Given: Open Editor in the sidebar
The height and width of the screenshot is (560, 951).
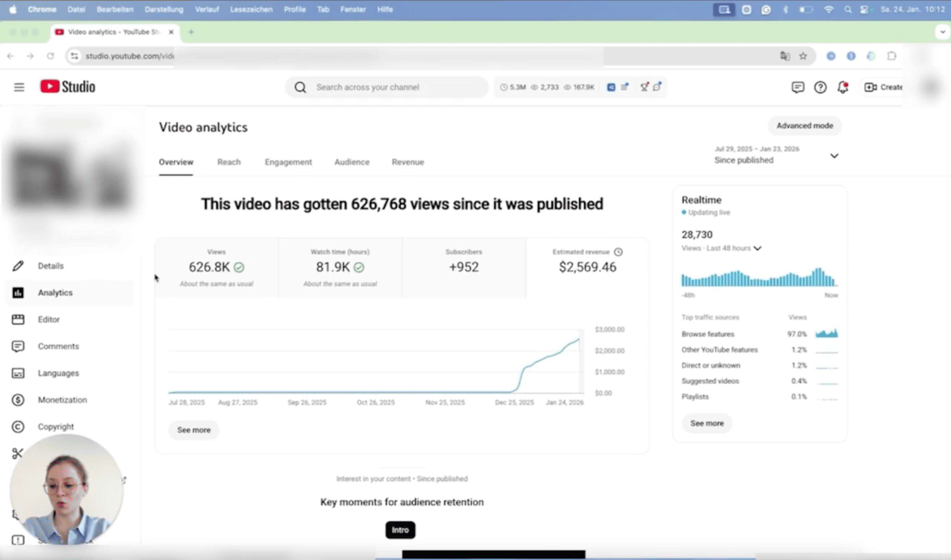Looking at the screenshot, I should point(49,319).
